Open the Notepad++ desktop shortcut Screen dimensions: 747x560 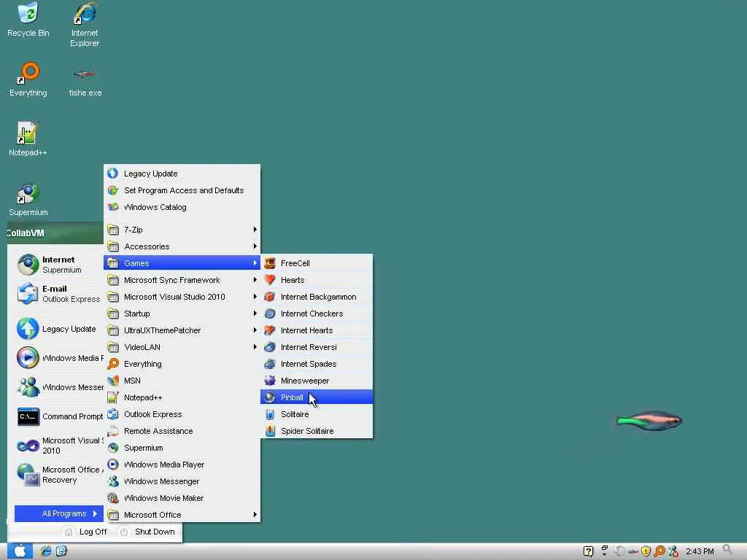click(x=28, y=139)
